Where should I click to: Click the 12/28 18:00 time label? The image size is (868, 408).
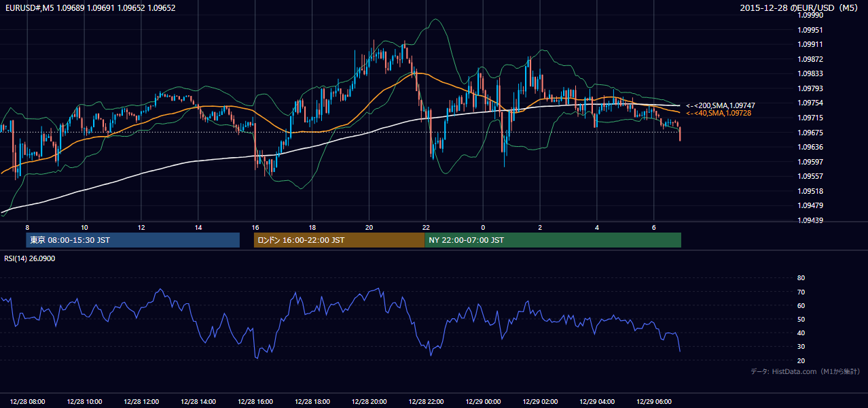312,401
